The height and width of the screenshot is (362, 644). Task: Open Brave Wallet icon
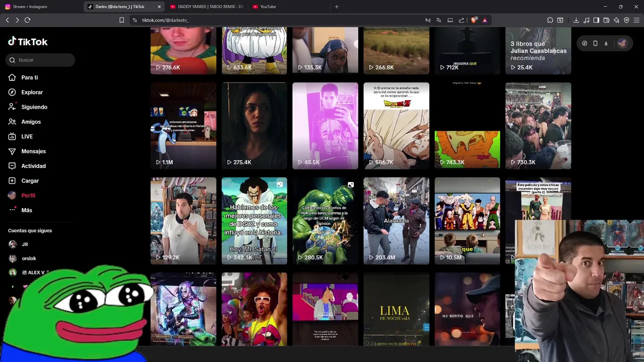tap(606, 20)
